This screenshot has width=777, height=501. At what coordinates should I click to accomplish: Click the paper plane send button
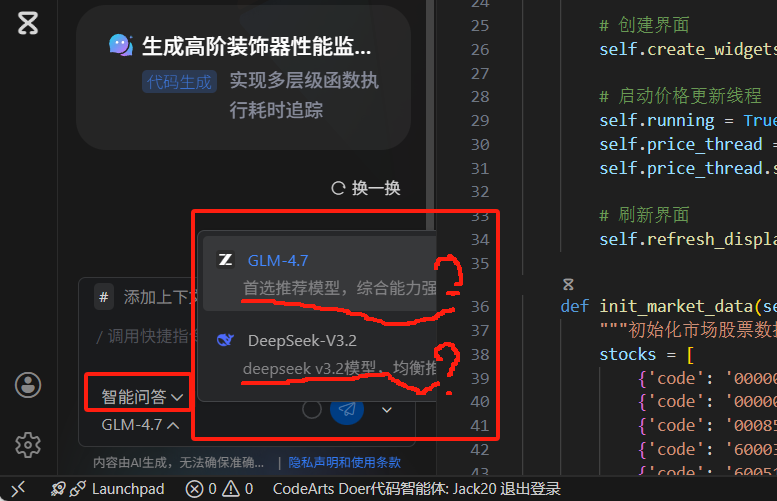coord(347,409)
